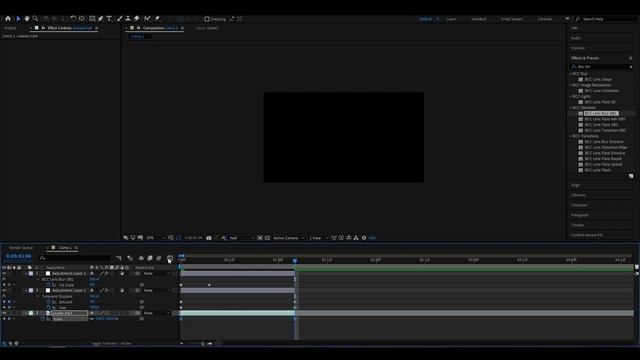This screenshot has height=360, width=640.
Task: Expand the Audio panel
Action: (x=576, y=38)
